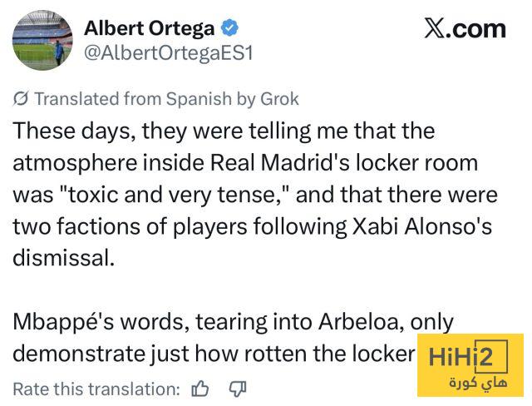Click the word 'Grok' in translation note
Image resolution: width=532 pixels, height=406 pixels.
[x=279, y=99]
